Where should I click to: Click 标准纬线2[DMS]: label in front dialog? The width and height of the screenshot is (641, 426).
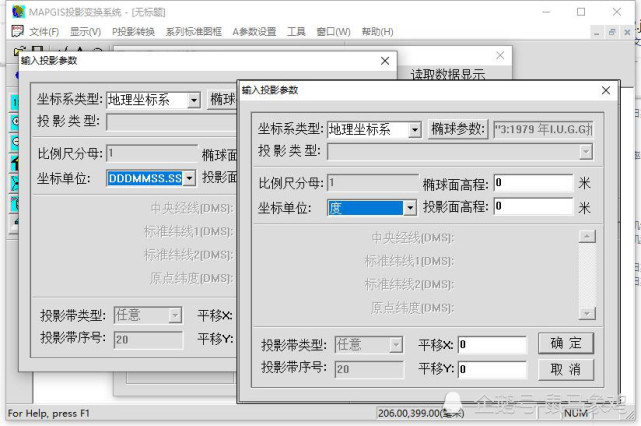tap(409, 285)
